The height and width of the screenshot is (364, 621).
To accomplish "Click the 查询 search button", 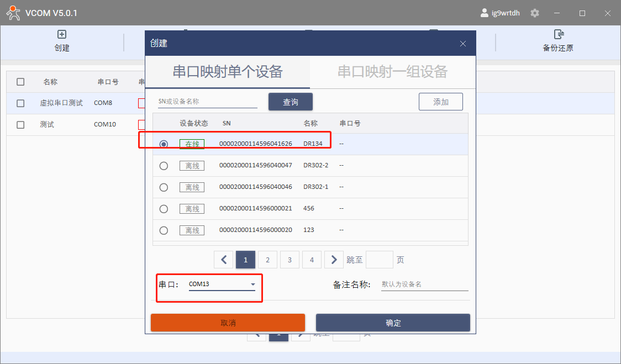I will [290, 102].
